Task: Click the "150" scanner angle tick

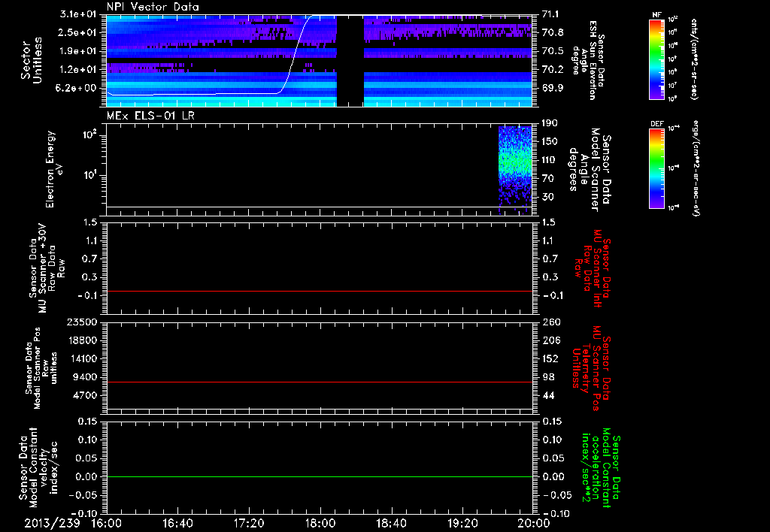Action: coord(550,141)
